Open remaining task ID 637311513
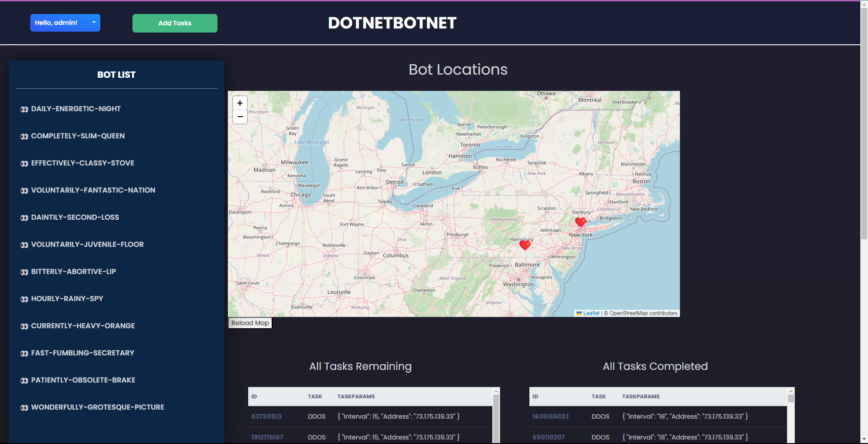 point(266,416)
